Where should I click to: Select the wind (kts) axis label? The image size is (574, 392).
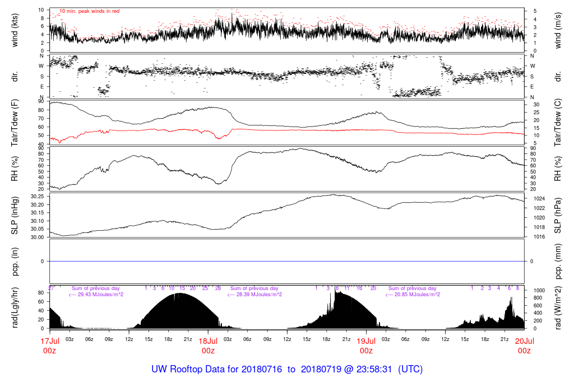(x=15, y=31)
